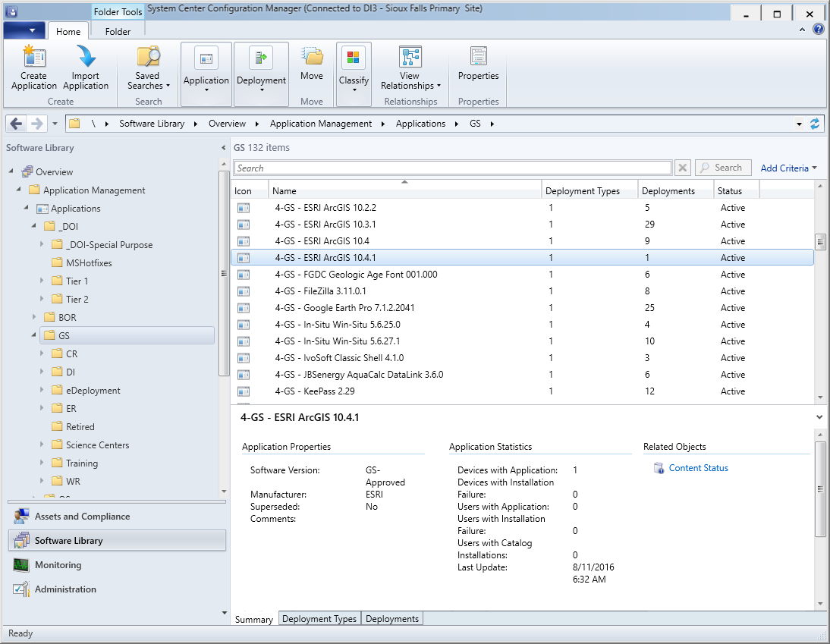Open the Summary tab
The width and height of the screenshot is (830, 644).
(254, 619)
